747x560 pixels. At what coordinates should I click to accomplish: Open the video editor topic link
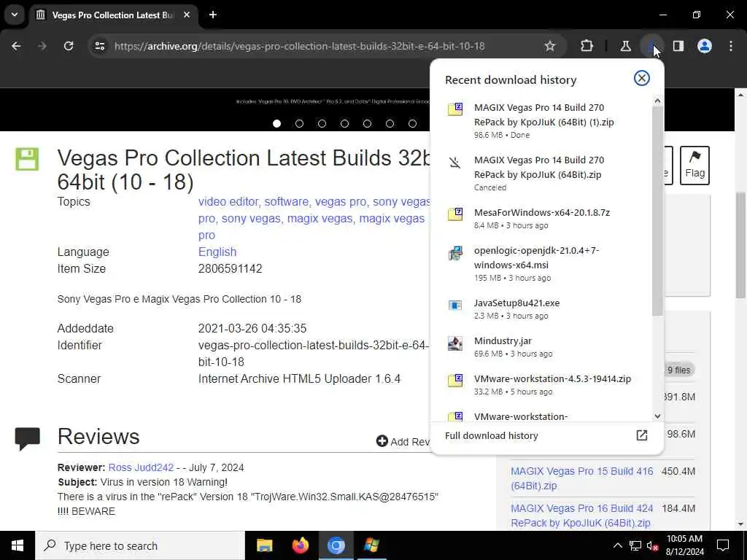coord(230,201)
